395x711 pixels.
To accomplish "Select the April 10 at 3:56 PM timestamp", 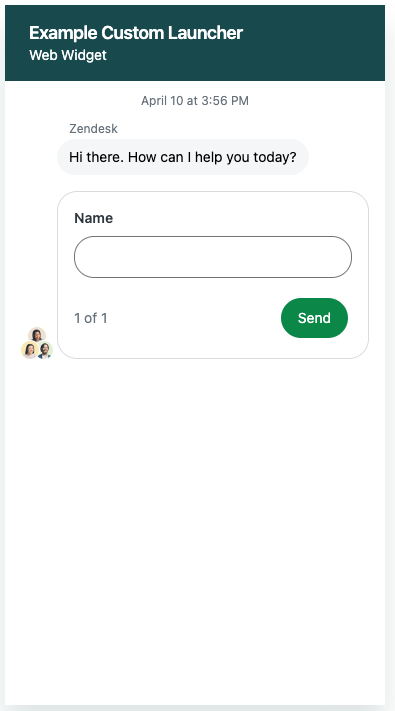I will pos(195,101).
